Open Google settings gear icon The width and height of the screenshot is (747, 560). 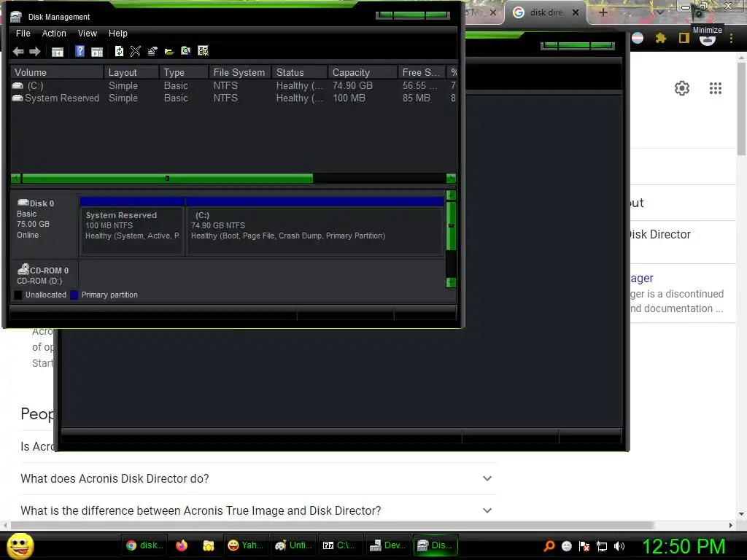point(682,88)
